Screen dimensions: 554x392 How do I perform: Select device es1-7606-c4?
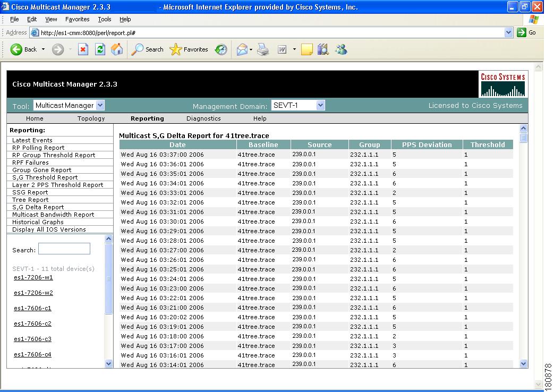[32, 354]
